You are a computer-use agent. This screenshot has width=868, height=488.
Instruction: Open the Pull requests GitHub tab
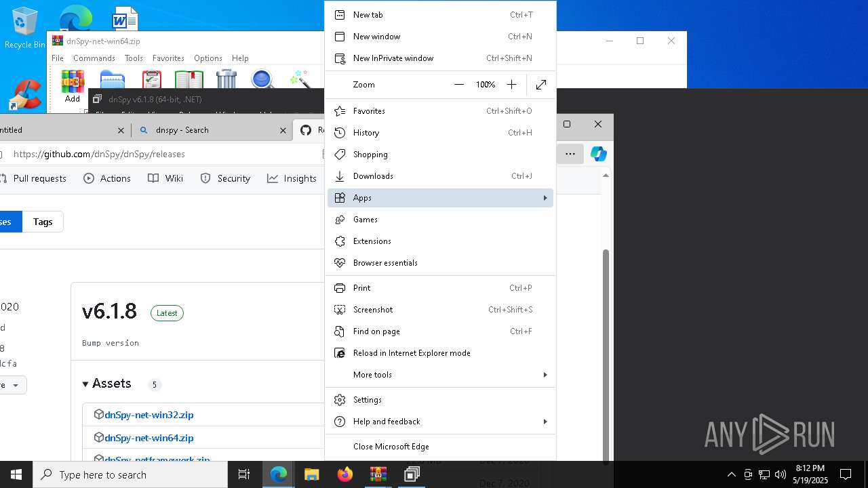(33, 178)
